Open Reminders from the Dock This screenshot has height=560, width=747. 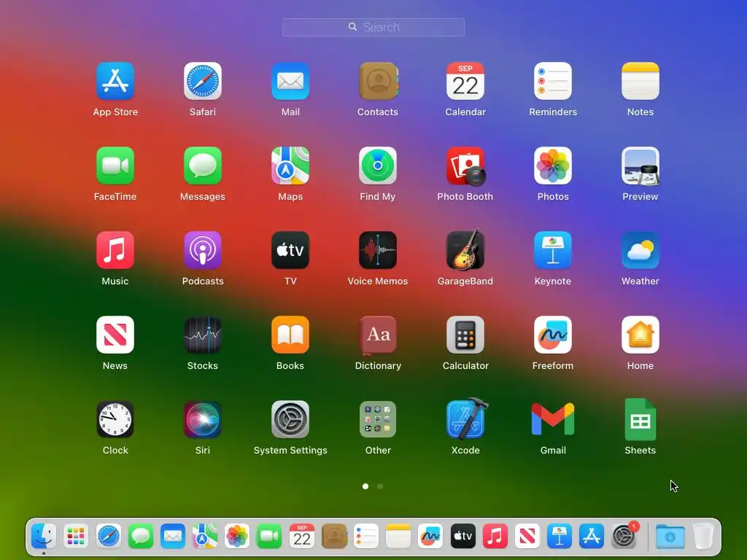click(x=366, y=536)
